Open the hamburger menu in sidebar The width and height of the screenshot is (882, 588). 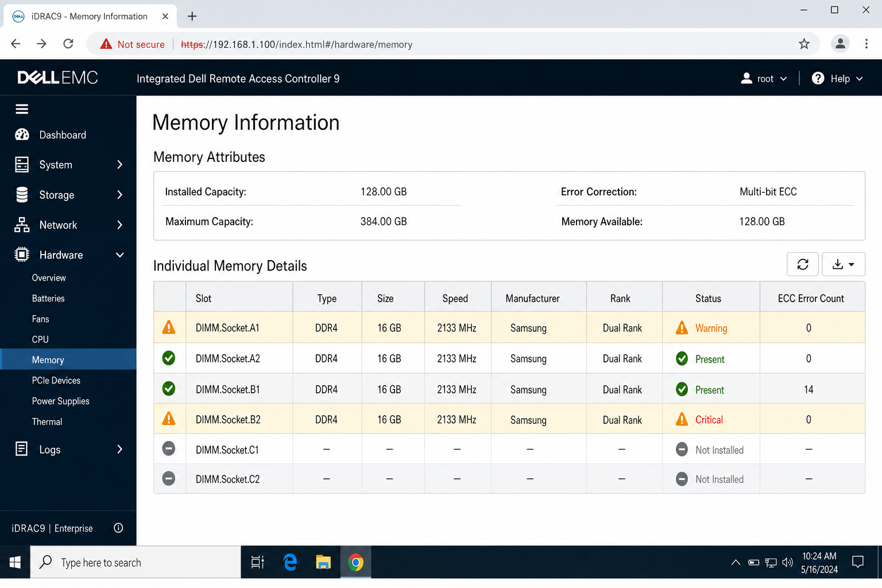coord(22,109)
